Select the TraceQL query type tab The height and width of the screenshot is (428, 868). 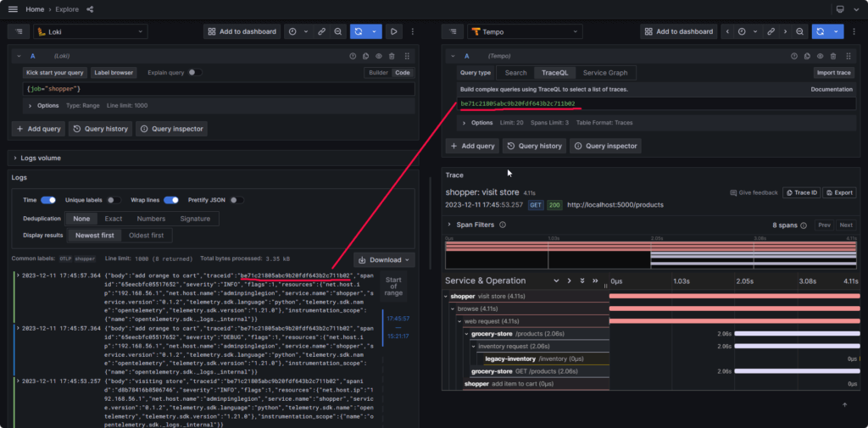pos(554,73)
